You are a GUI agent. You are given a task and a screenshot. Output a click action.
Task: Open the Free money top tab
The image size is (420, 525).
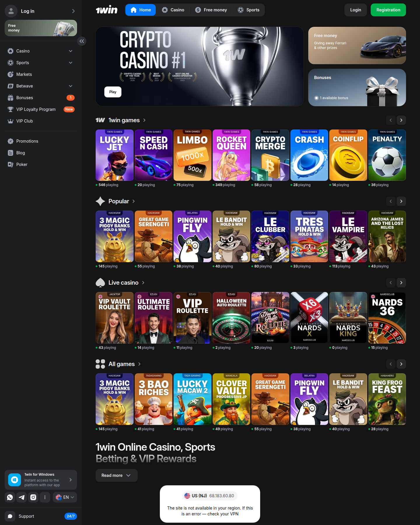coord(211,10)
